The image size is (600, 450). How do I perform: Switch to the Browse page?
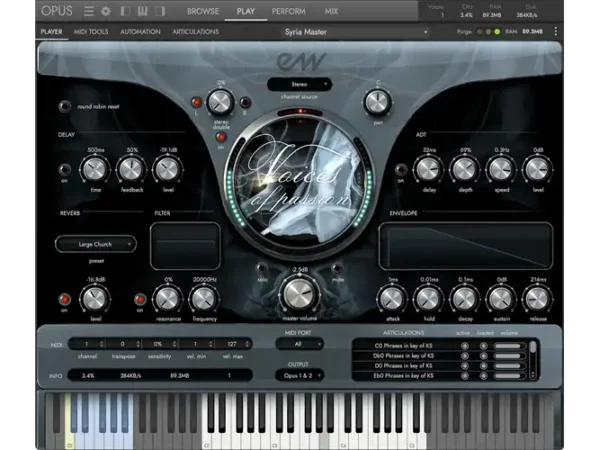[x=203, y=11]
